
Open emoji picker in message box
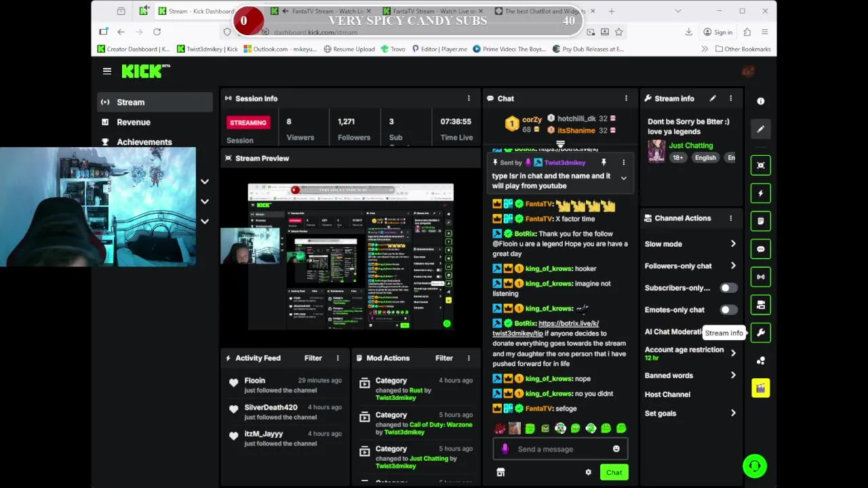coord(616,449)
